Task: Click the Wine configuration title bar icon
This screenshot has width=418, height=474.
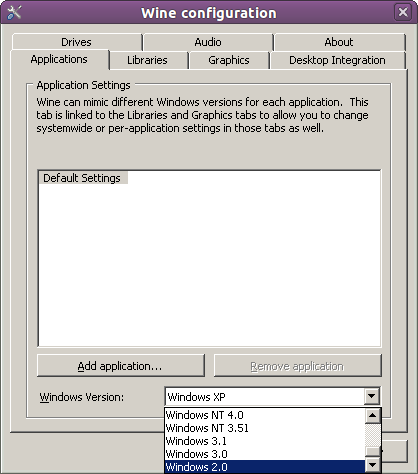Action: tap(14, 13)
